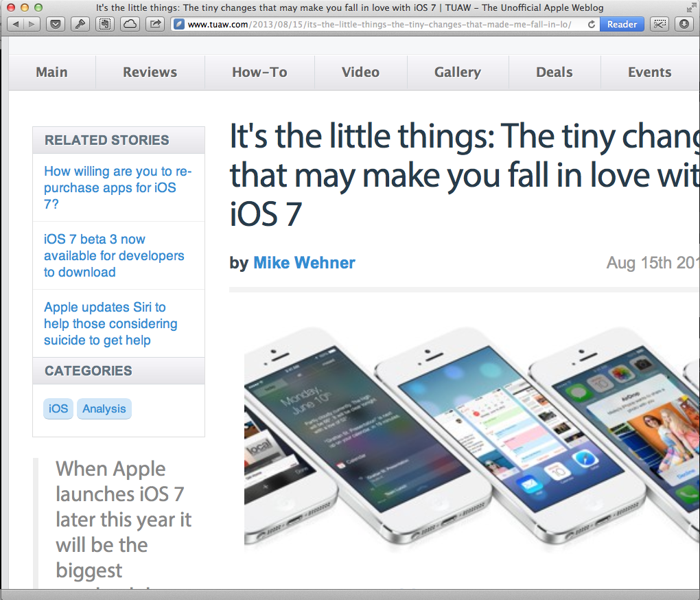This screenshot has height=600, width=700.
Task: Save page with the Pocket toolbar button
Action: coord(56,24)
